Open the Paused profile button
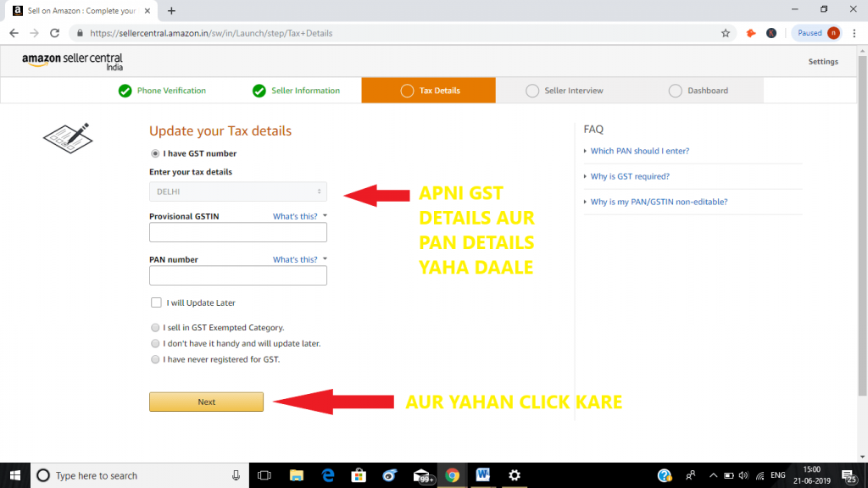This screenshot has width=868, height=488. 818,33
